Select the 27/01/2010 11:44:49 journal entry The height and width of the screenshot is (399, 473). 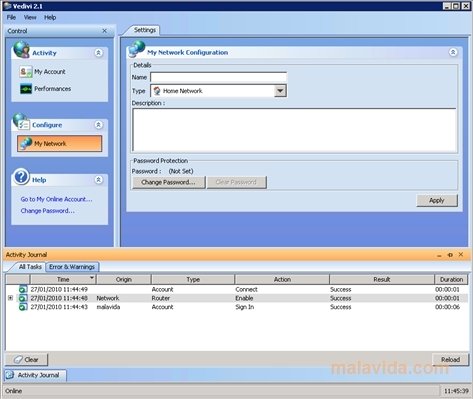tap(237, 289)
